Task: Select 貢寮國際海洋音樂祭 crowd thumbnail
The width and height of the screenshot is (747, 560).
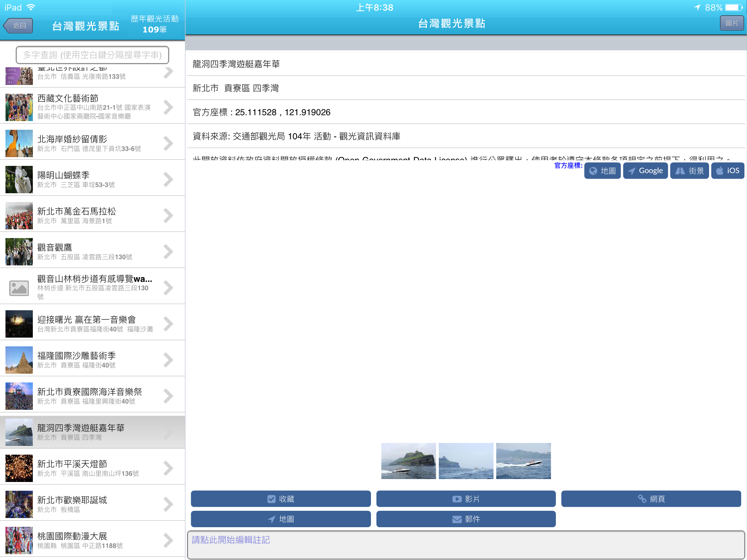Action: 19,396
